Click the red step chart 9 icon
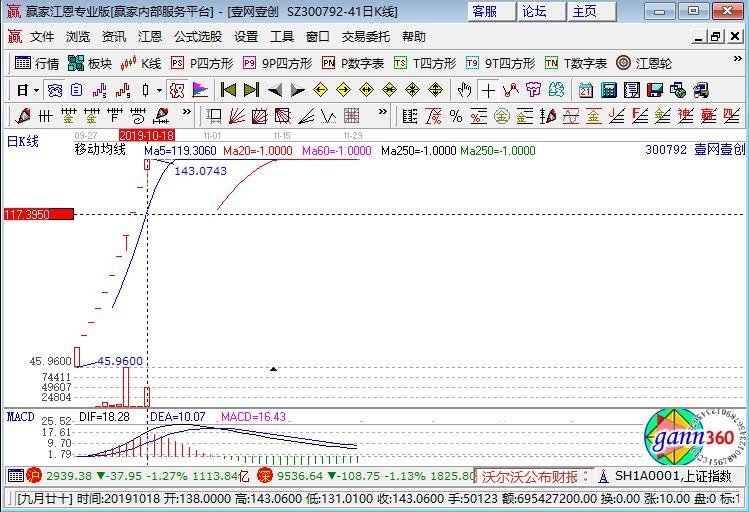This screenshot has width=749, height=512. pyautogui.click(x=123, y=90)
